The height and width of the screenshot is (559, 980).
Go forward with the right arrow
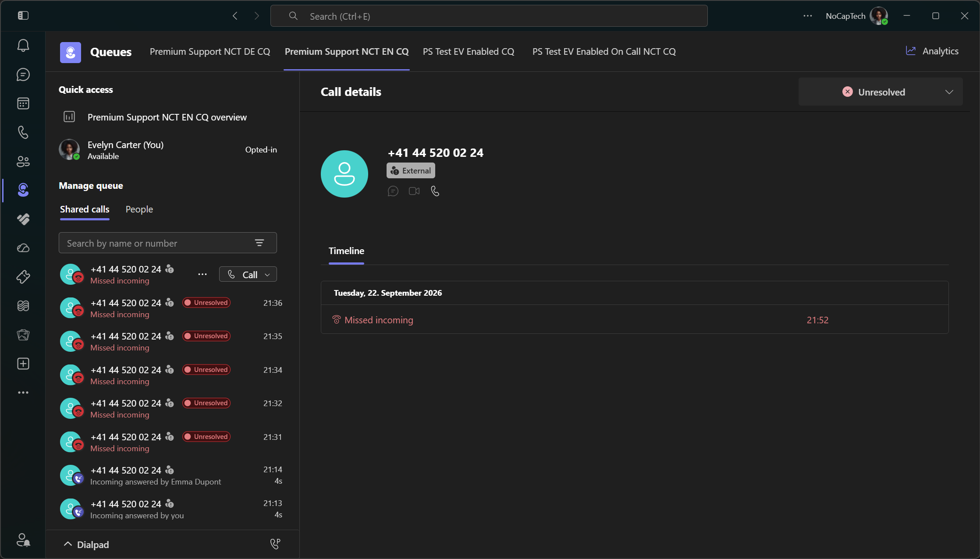257,16
